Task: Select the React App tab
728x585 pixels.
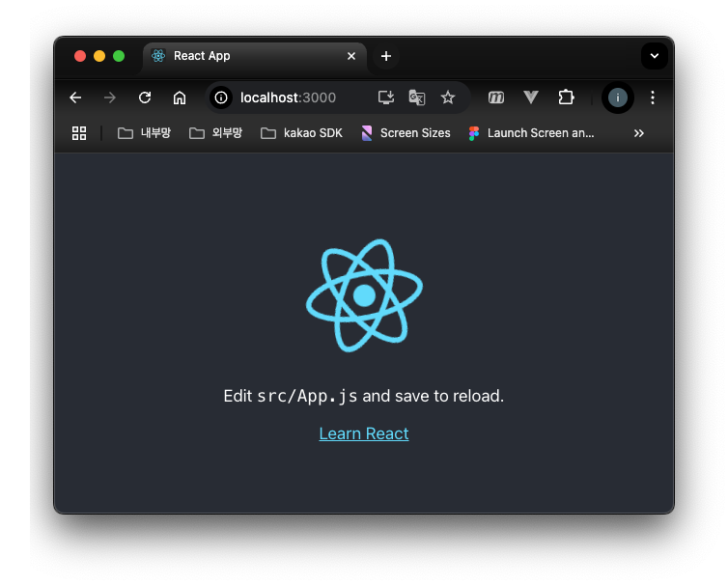Action: (x=255, y=56)
